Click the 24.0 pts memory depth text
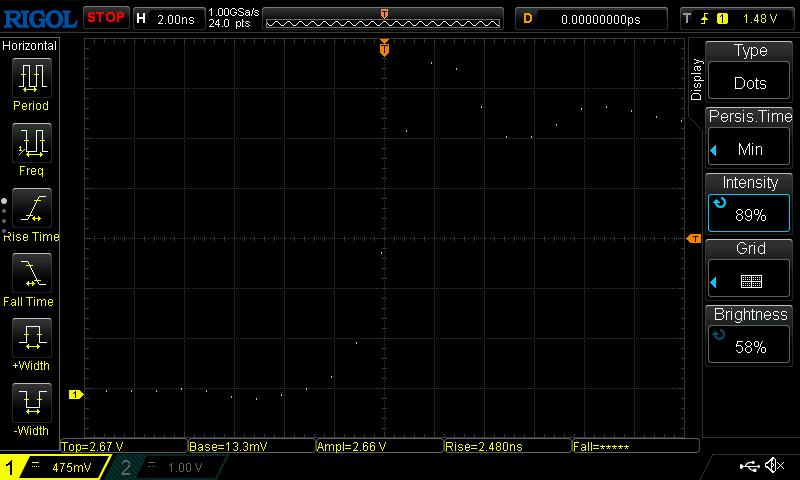Screen dimensions: 800x480 pyautogui.click(x=229, y=23)
